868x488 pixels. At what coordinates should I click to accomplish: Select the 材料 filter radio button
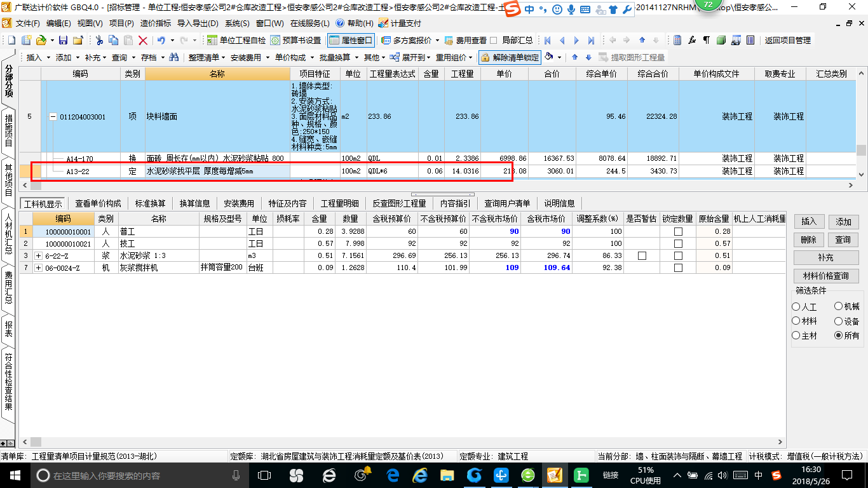point(796,321)
